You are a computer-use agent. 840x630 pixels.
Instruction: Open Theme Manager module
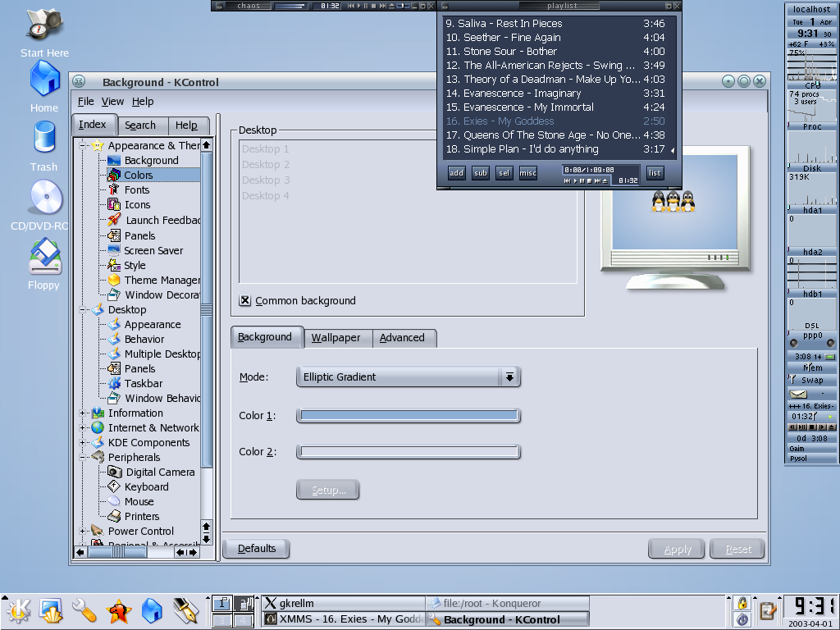(162, 281)
